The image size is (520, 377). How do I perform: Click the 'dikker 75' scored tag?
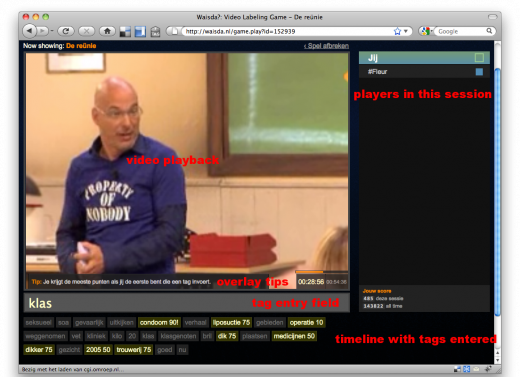(x=39, y=349)
